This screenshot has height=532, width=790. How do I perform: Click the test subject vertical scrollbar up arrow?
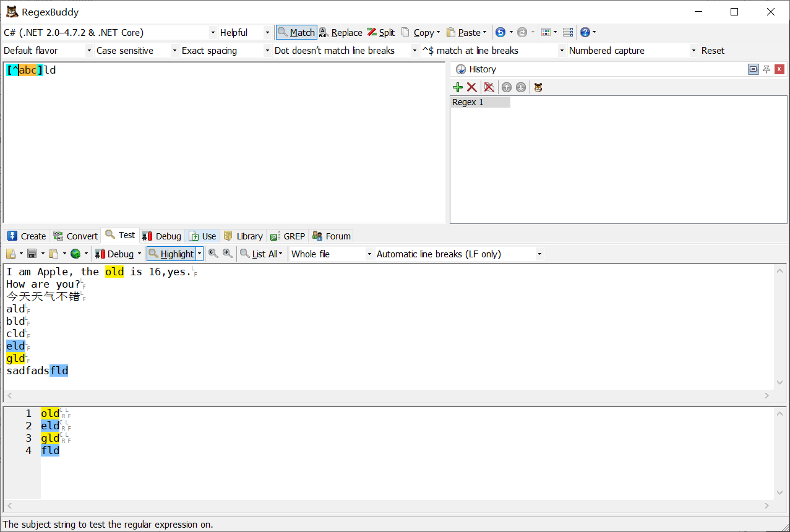[780, 270]
